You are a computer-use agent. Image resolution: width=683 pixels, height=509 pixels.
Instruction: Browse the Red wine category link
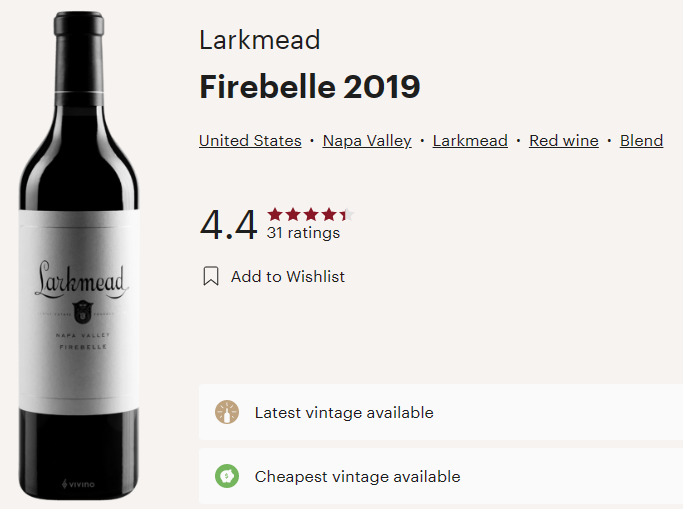click(563, 141)
